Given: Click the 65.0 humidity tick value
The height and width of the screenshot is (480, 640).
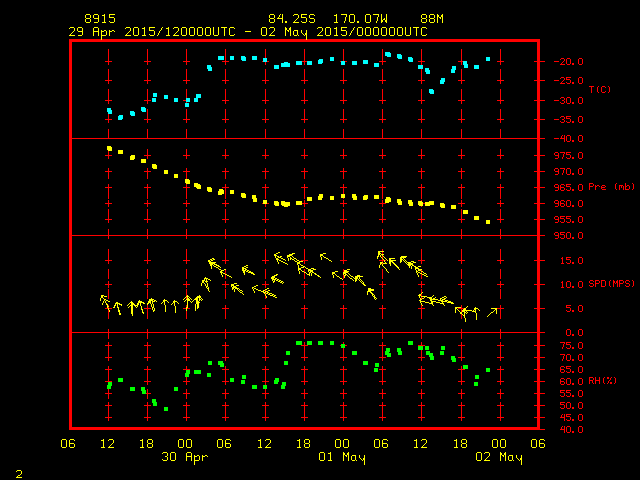Looking at the screenshot, I should [571, 369].
